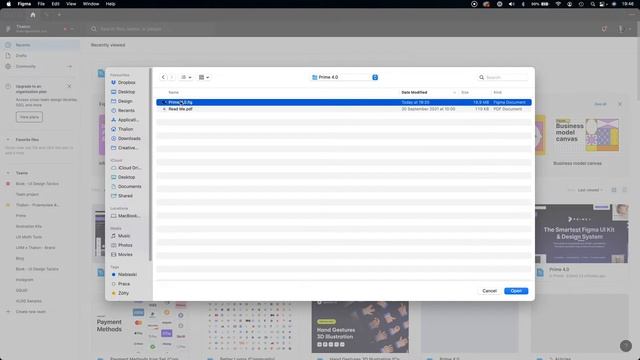Go to the Design folder in sidebar

pos(122,101)
